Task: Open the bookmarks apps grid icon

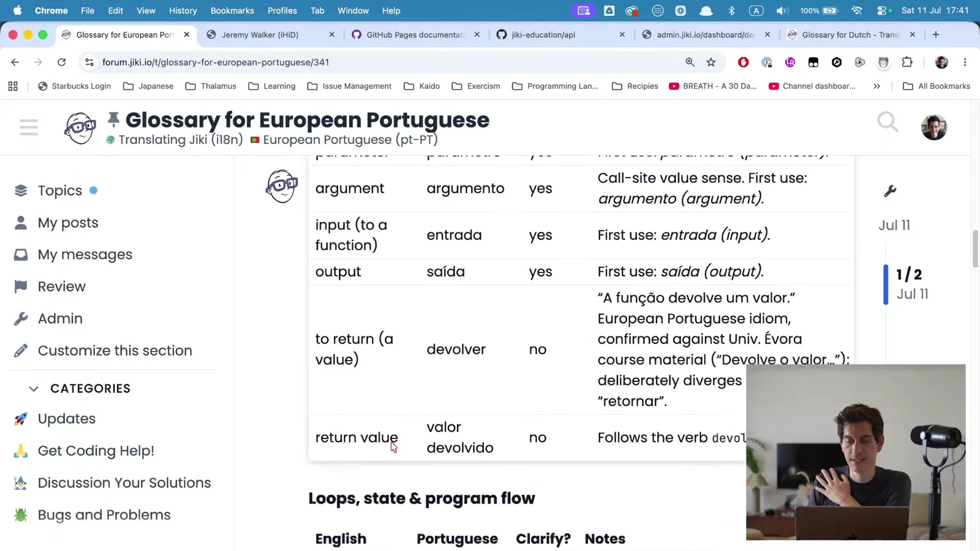Action: (13, 86)
